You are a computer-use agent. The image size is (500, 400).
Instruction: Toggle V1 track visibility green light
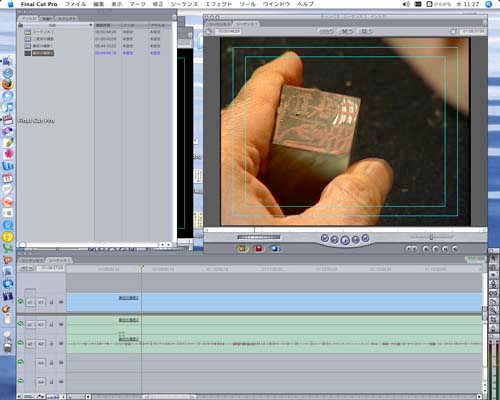[21, 301]
